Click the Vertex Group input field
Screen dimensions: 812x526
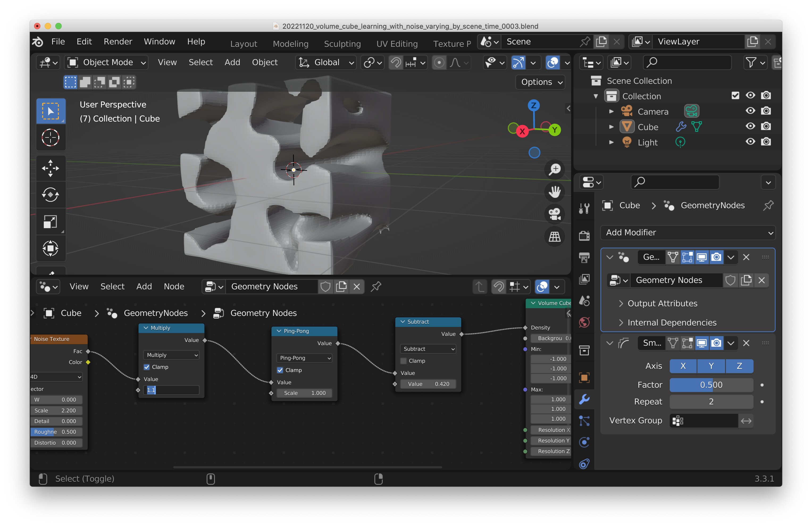(704, 421)
